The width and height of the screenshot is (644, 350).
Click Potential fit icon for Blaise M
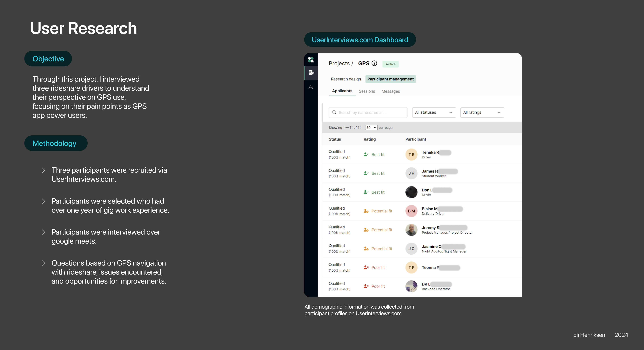[366, 211]
